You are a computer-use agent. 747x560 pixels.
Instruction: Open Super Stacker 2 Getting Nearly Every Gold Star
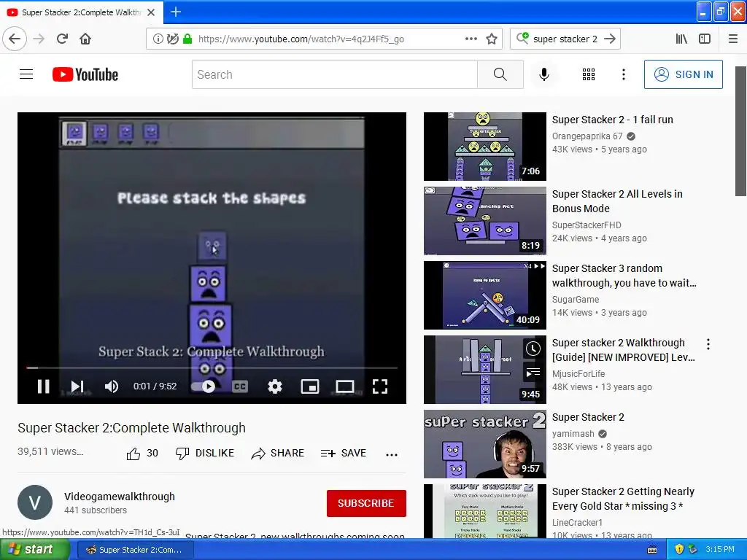coord(623,499)
